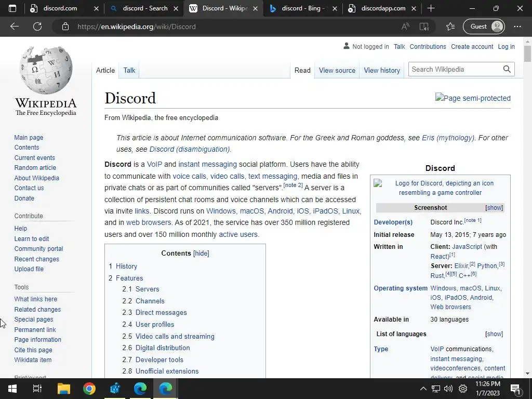This screenshot has height=399, width=532.
Task: Jump to the History contents entry
Action: [126, 267]
